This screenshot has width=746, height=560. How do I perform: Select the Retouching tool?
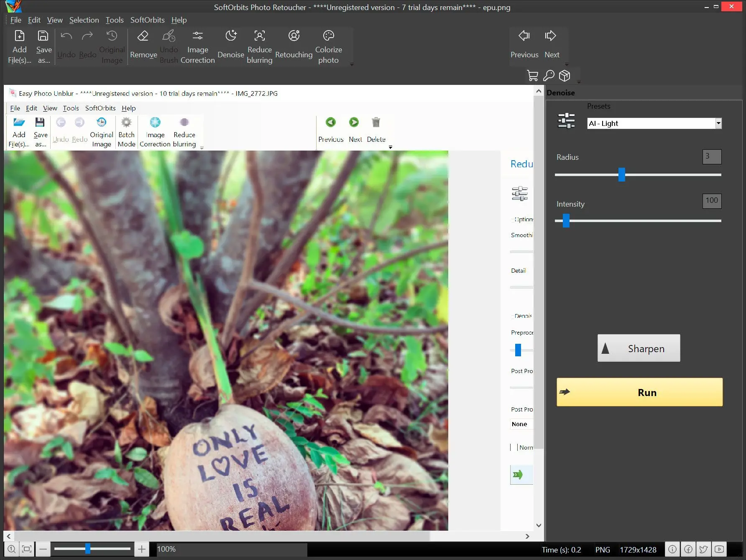click(x=294, y=45)
